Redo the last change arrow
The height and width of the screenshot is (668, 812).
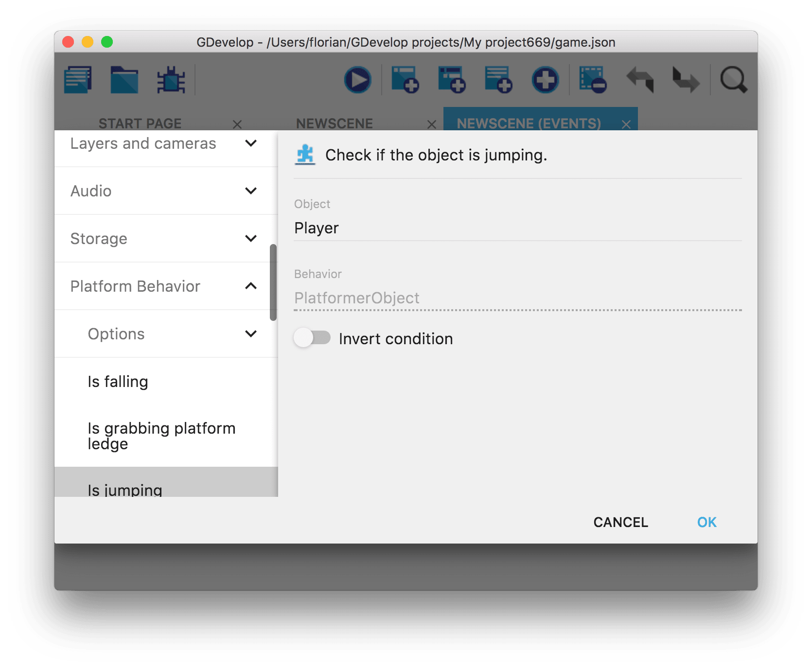[686, 80]
